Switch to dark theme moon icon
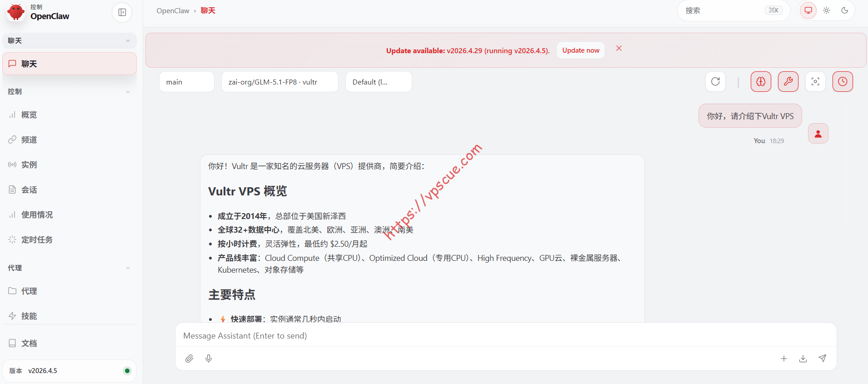The width and height of the screenshot is (868, 384). point(845,10)
